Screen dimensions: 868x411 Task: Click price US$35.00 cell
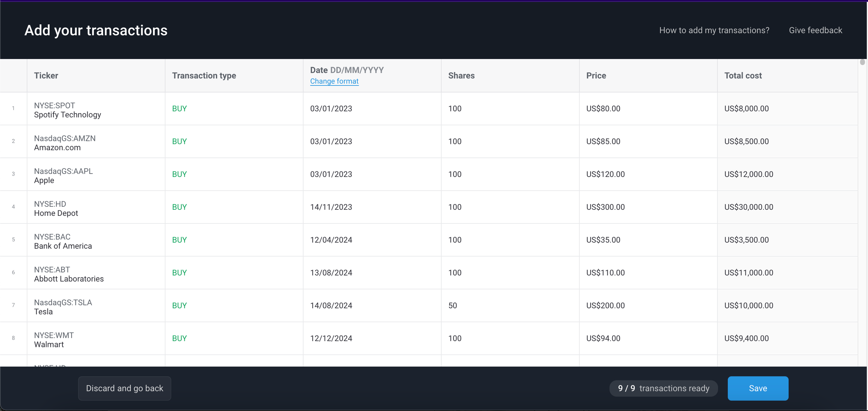648,240
